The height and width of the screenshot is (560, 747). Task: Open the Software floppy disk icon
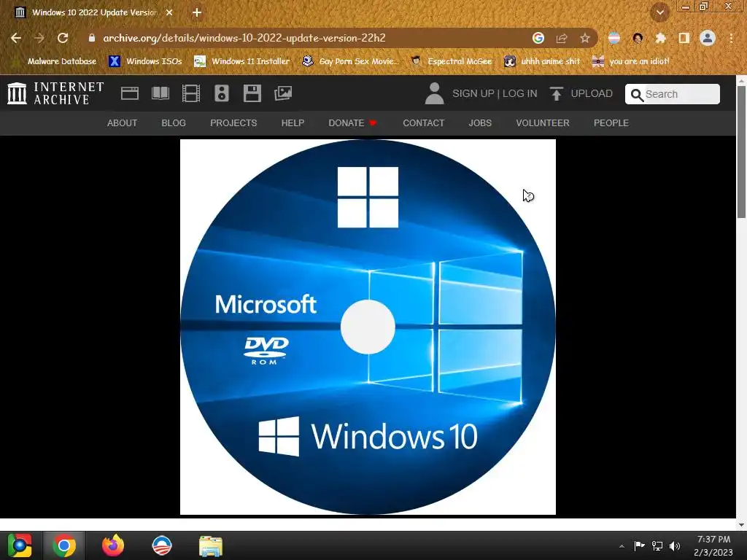pyautogui.click(x=252, y=93)
